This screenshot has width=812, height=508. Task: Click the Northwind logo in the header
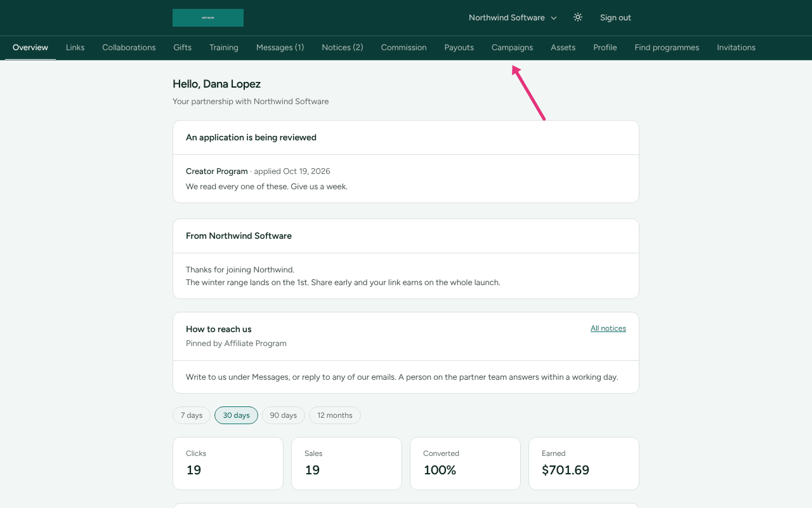pos(208,18)
